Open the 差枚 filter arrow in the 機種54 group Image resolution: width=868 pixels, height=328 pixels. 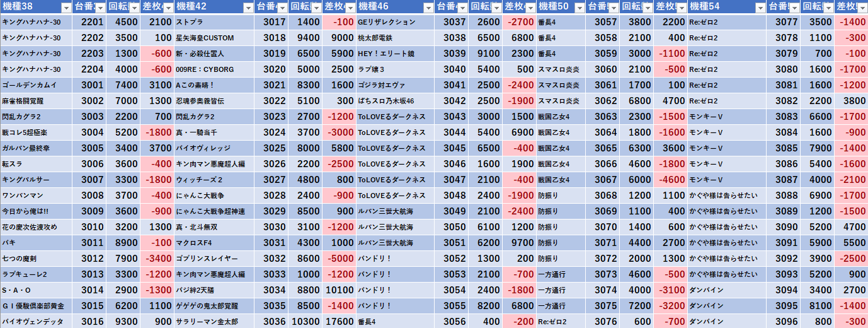[862, 8]
